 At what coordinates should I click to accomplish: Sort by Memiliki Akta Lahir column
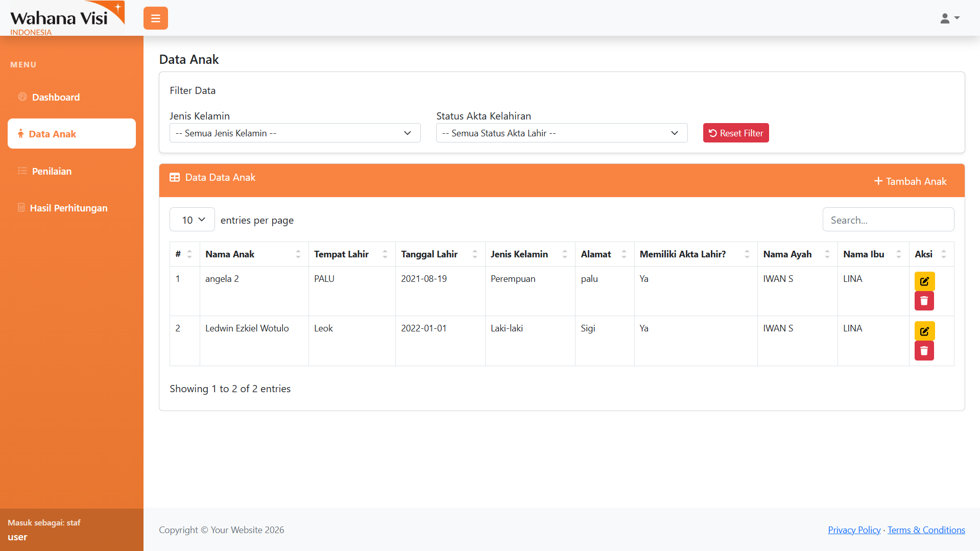point(747,254)
